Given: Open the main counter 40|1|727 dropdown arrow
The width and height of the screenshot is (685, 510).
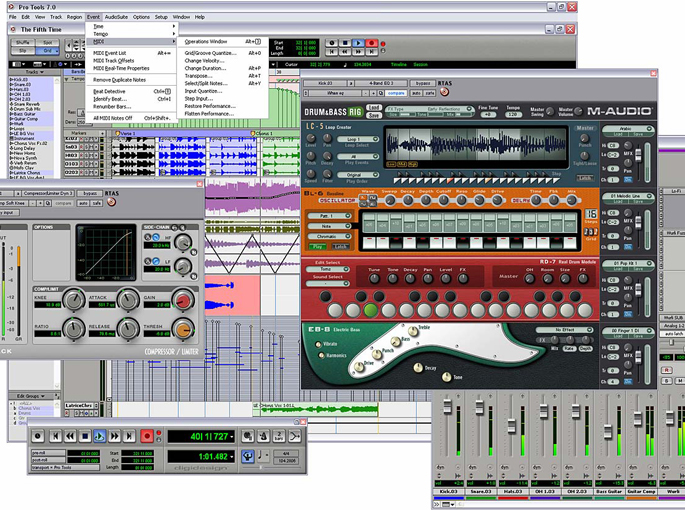Looking at the screenshot, I should [231, 437].
